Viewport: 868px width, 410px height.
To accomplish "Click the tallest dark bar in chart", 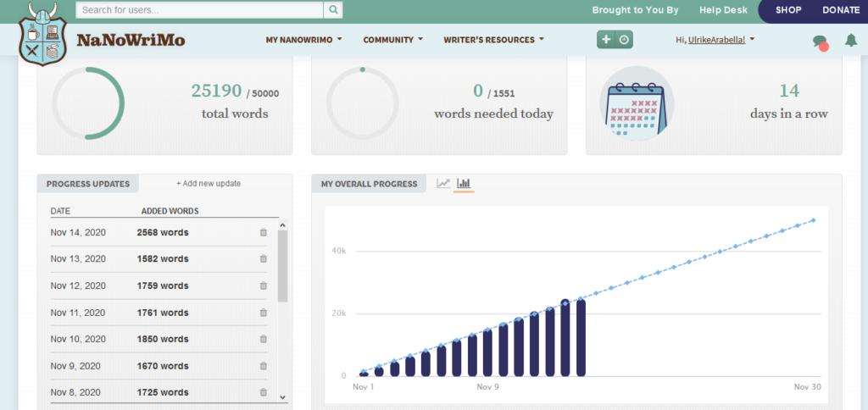I will point(565,339).
